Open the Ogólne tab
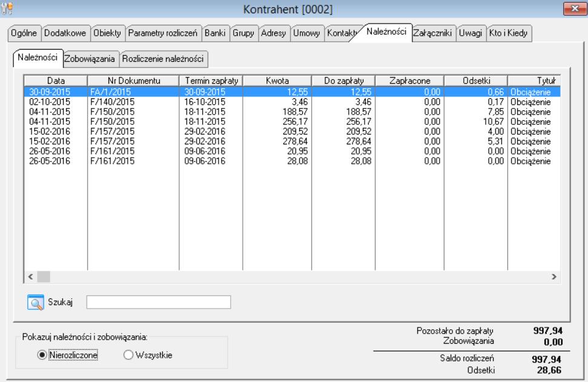 click(x=24, y=33)
